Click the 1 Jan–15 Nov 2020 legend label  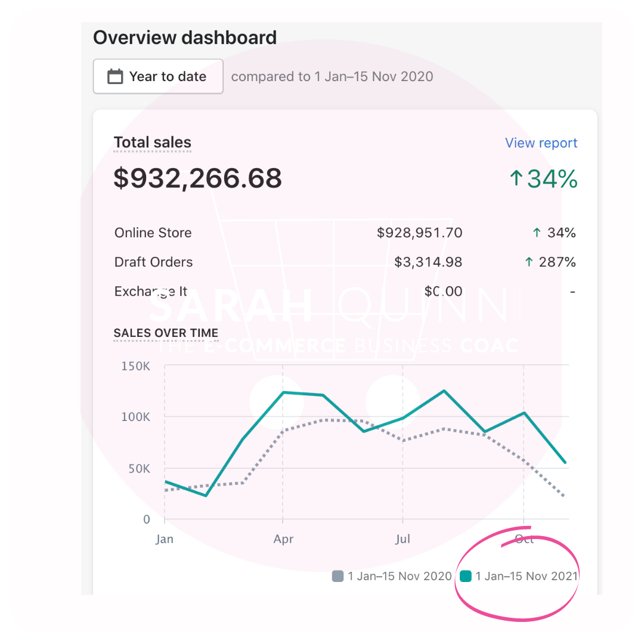click(400, 576)
